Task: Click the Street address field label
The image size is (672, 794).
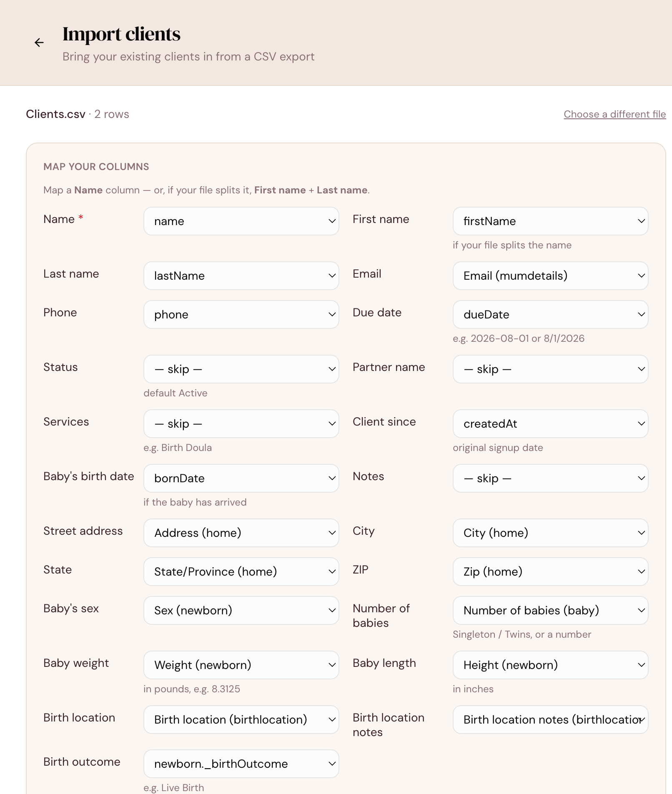Action: (x=83, y=531)
